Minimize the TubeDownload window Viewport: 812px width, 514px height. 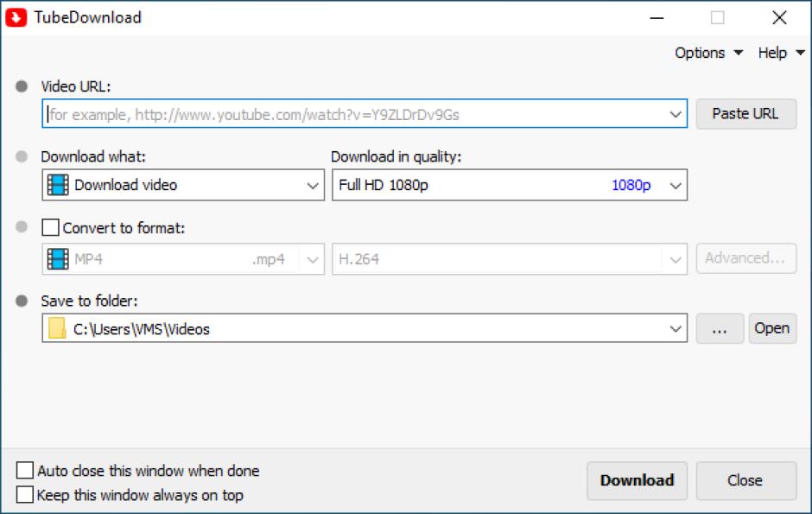coord(657,17)
